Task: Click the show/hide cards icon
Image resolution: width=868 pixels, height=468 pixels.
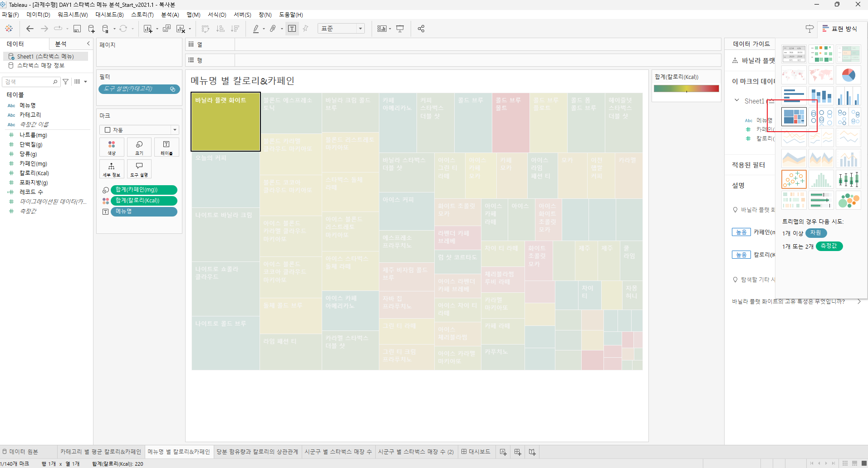Action: tap(382, 29)
